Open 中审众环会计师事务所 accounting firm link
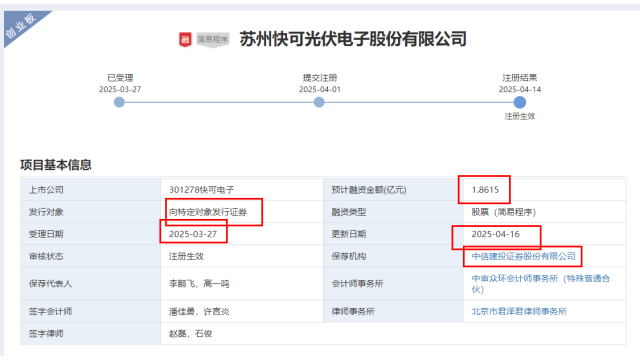This screenshot has width=640, height=360. pos(540,284)
